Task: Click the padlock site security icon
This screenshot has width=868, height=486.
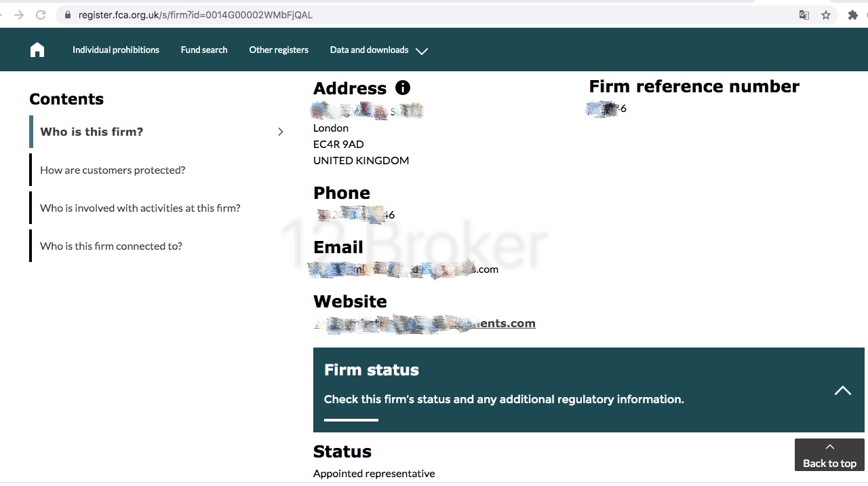Action: 67,14
